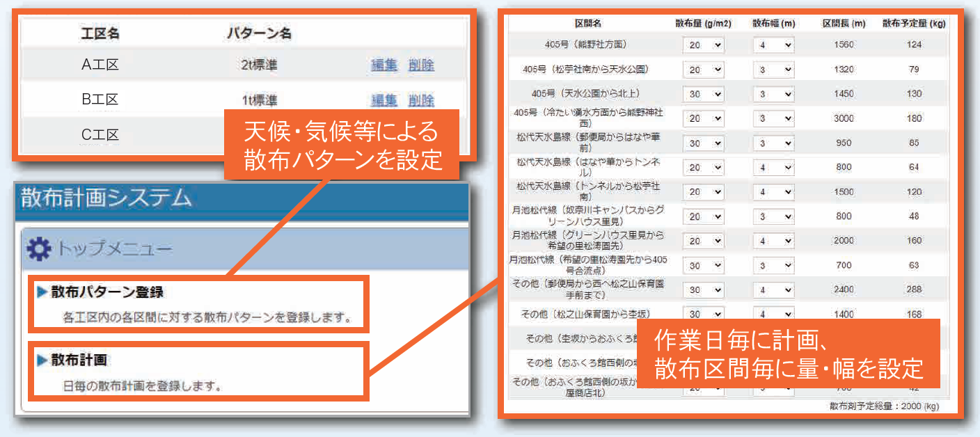Open 散布幅 dropdown for 松代天水島線（トンネルから松芋社南）

coord(773,192)
